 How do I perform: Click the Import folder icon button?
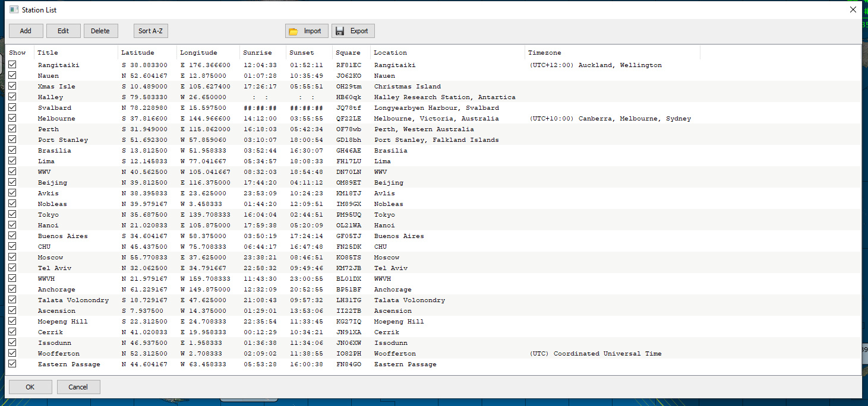click(x=307, y=31)
